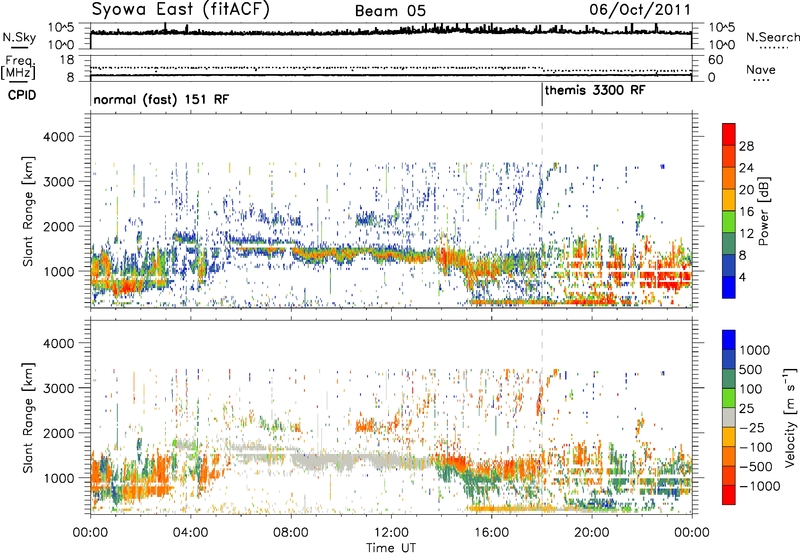
Task: Click the 'Slant Range [km]' label of velocity panel
Action: click(x=28, y=418)
